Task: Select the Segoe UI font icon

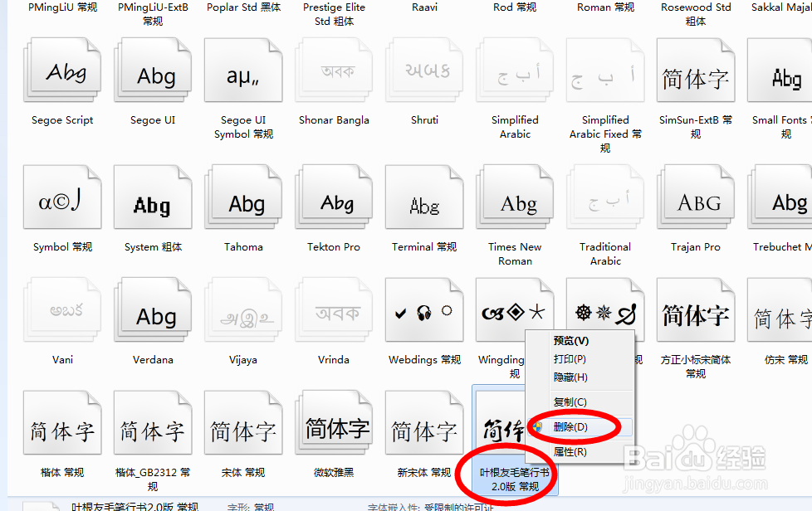Action: tap(153, 70)
